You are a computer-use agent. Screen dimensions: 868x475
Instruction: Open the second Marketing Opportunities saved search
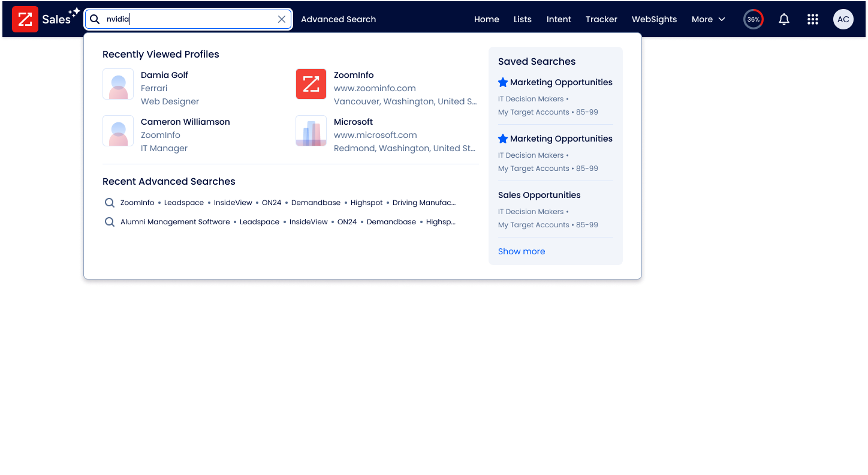[x=561, y=139]
